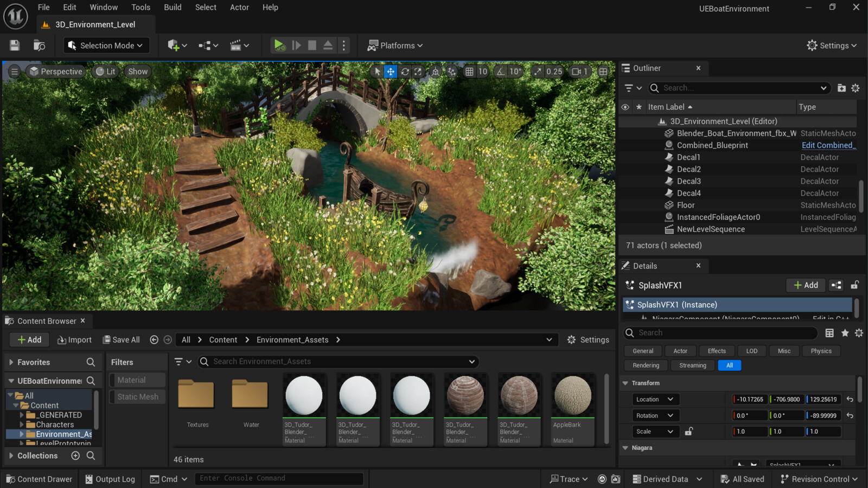Image resolution: width=868 pixels, height=488 pixels.
Task: Click Edit Combined_Blueprint link in Outliner
Action: [828, 145]
